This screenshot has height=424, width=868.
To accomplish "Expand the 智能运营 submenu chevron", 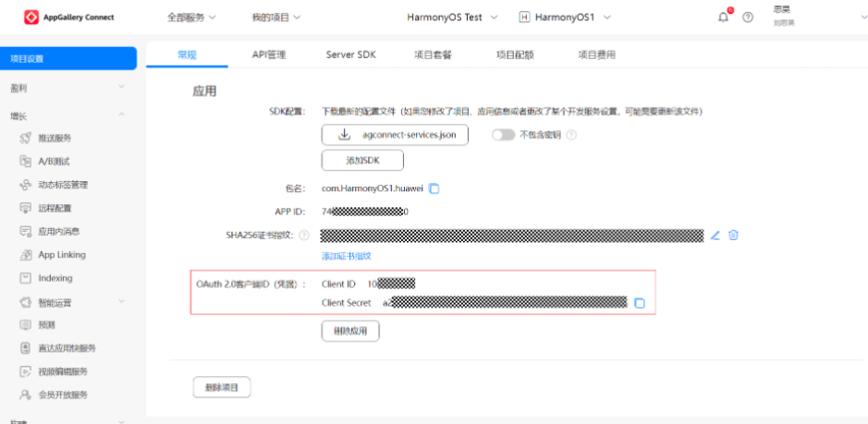I will tap(122, 302).
